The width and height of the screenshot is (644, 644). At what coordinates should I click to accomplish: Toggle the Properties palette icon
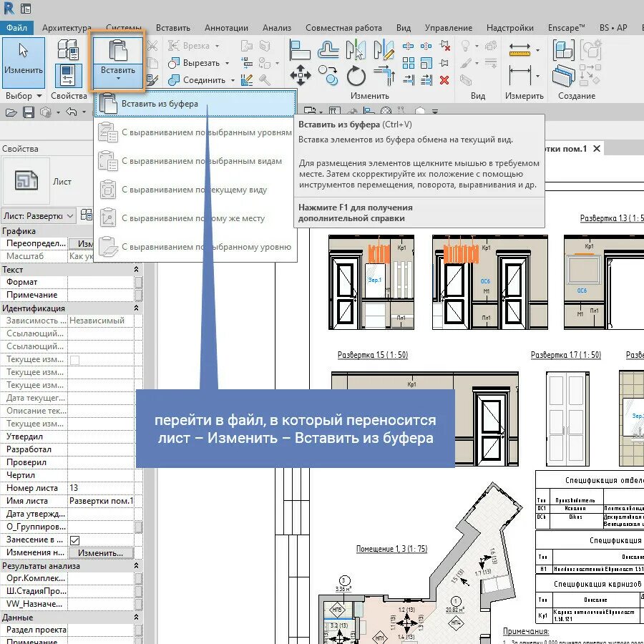point(69,76)
